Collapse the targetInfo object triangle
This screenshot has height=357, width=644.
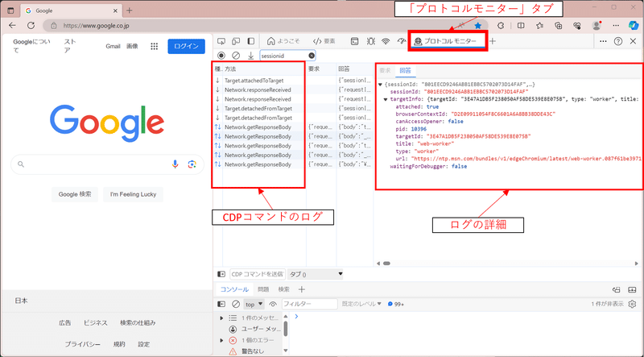[x=386, y=99]
